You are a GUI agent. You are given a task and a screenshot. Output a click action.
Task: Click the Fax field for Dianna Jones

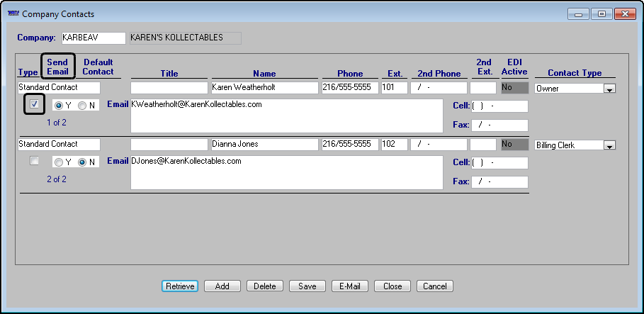(499, 181)
